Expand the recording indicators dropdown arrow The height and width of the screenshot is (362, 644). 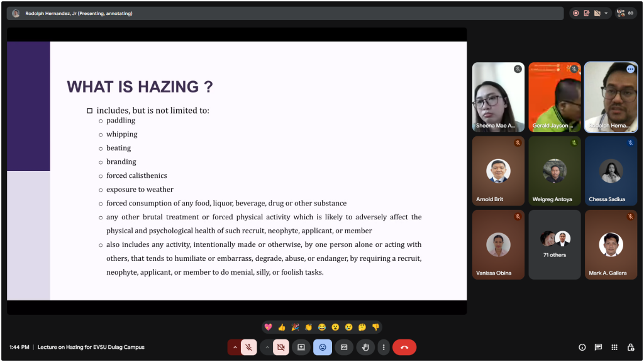click(606, 13)
